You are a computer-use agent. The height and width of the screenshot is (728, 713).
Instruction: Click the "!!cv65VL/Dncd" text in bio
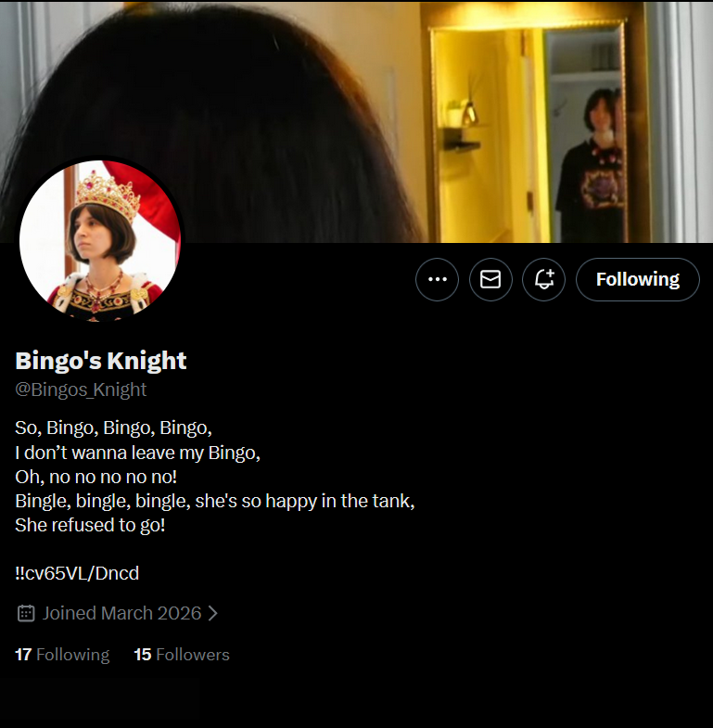[x=77, y=573]
